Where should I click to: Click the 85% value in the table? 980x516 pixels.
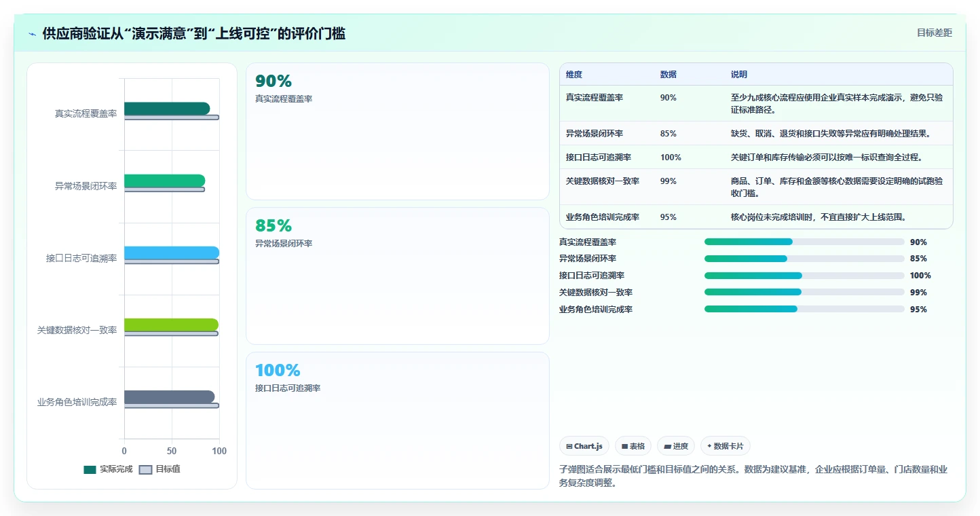[x=668, y=134]
